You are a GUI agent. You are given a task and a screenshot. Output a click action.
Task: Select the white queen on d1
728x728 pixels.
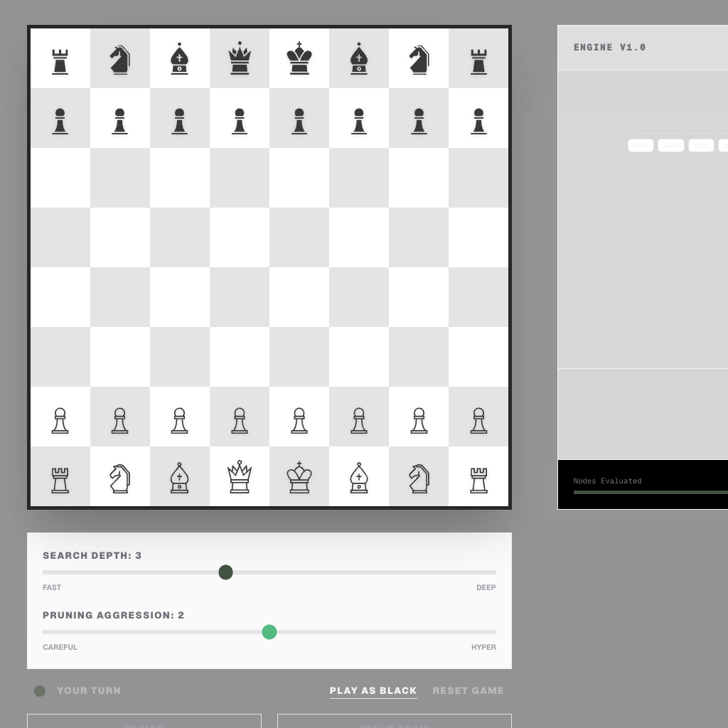(x=240, y=476)
